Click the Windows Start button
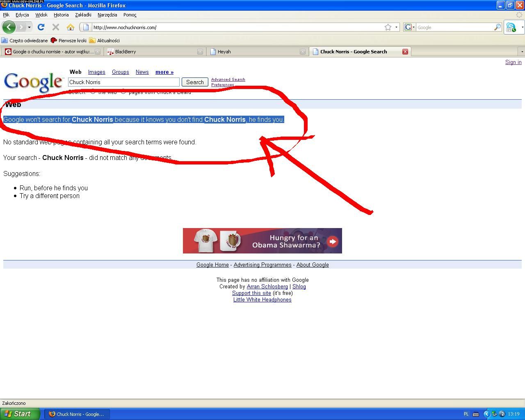Viewport: 525px width, 420px height. pos(20,414)
